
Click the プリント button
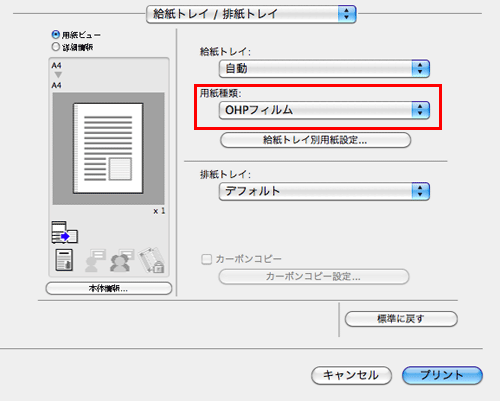pyautogui.click(x=442, y=375)
